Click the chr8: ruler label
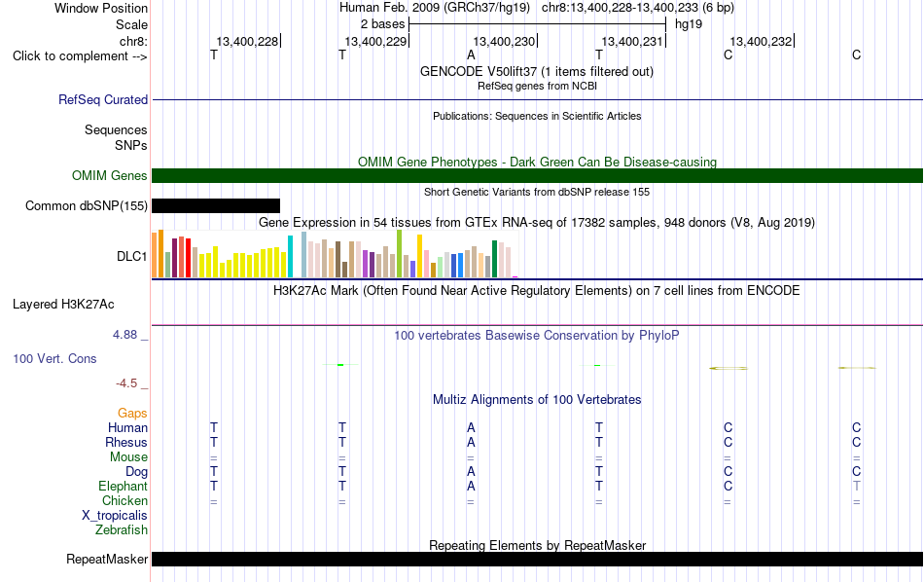Viewport: 924px width, 582px height. 133,41
